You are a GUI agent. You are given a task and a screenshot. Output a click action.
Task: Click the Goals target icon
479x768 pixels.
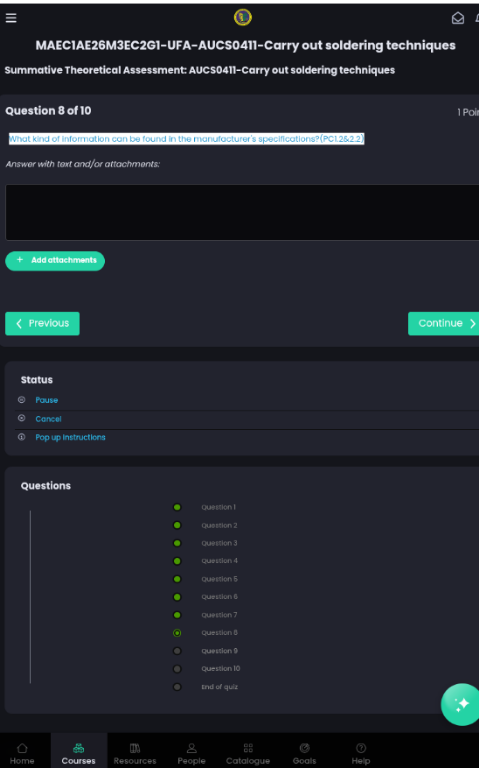304,748
